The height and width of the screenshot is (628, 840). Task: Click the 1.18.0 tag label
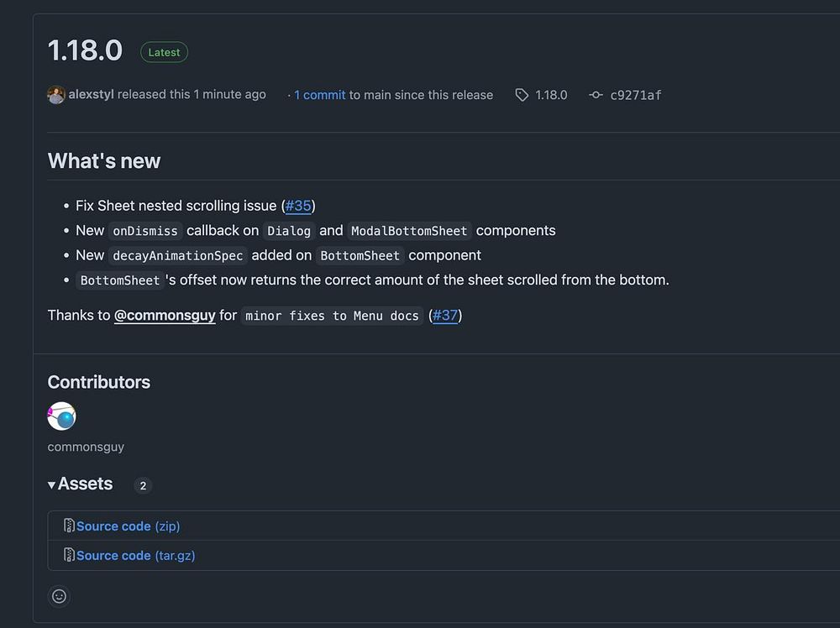(x=551, y=95)
